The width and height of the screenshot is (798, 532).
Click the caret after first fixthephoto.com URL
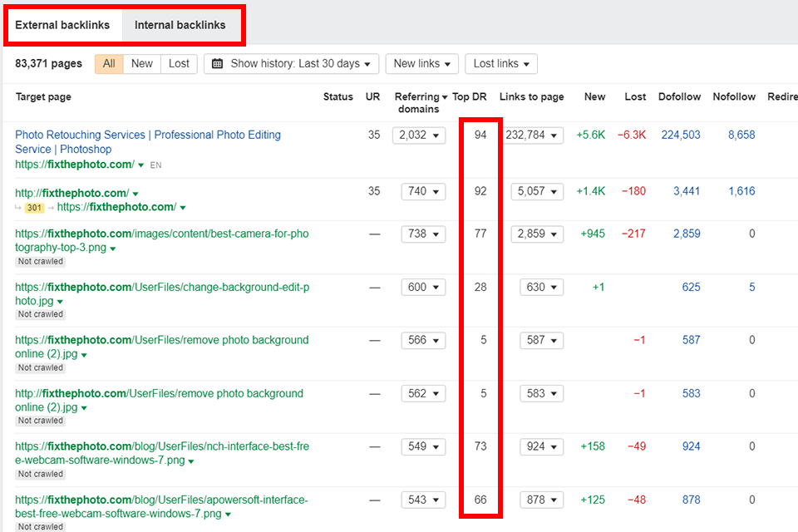pyautogui.click(x=141, y=165)
